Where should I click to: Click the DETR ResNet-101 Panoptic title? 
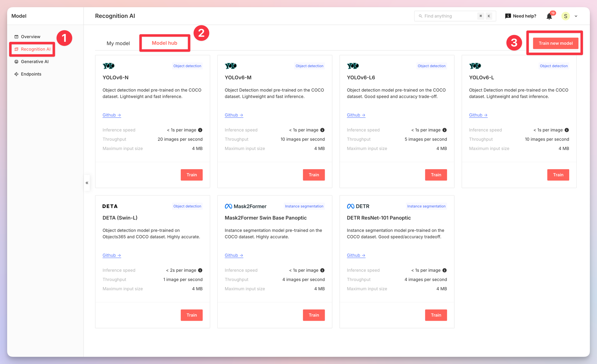(x=379, y=218)
